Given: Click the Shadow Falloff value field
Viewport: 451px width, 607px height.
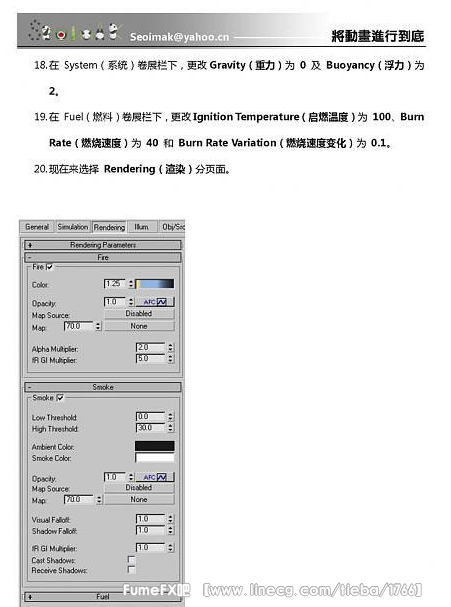Looking at the screenshot, I should click(151, 530).
